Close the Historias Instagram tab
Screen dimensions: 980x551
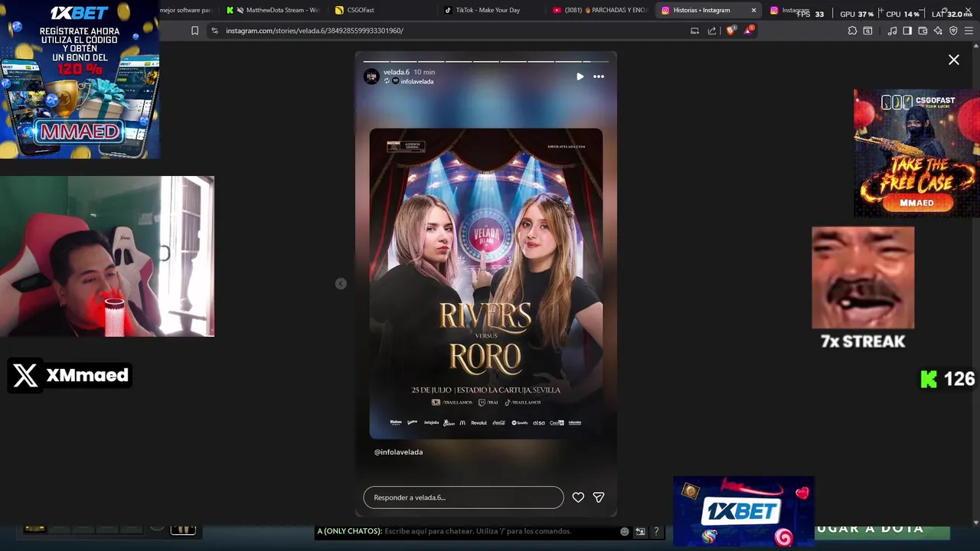(x=753, y=10)
